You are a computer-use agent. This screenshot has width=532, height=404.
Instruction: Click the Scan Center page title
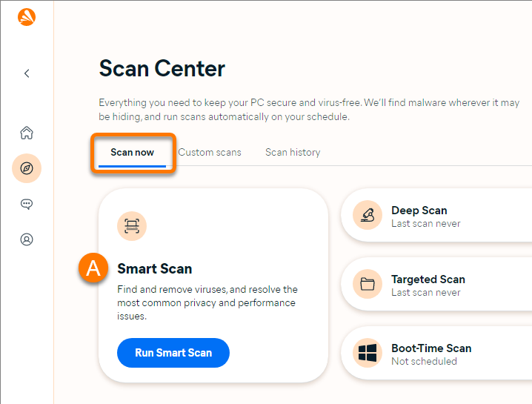point(162,69)
